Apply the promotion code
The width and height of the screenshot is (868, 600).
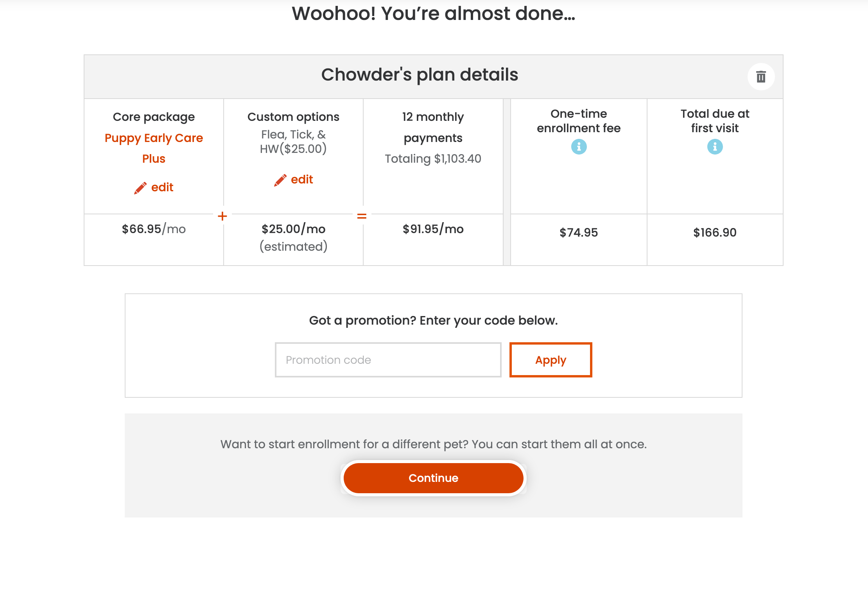pos(551,360)
